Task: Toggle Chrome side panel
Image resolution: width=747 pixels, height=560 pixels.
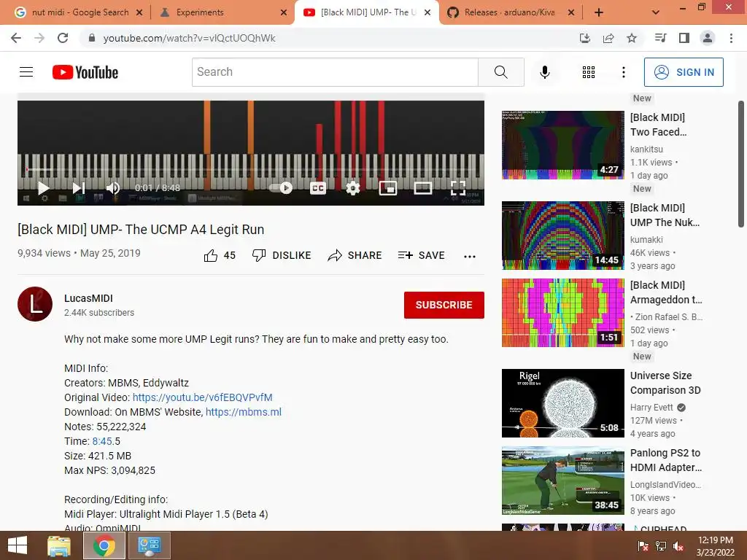Action: [x=684, y=38]
